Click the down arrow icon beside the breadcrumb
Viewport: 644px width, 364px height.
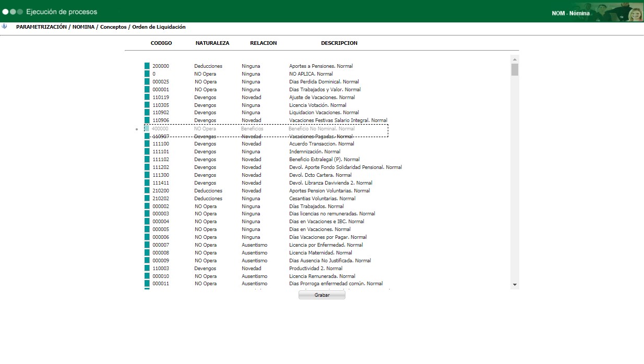coord(5,27)
